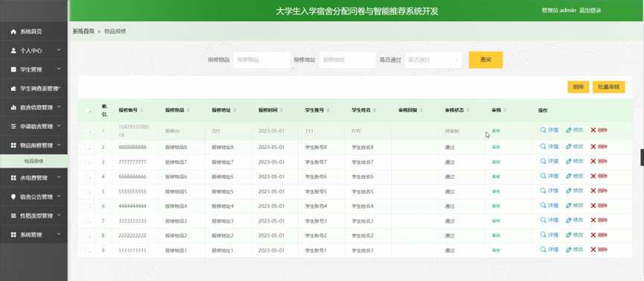
Task: Open 性格类型管理 in the sidebar
Action: pyautogui.click(x=34, y=215)
